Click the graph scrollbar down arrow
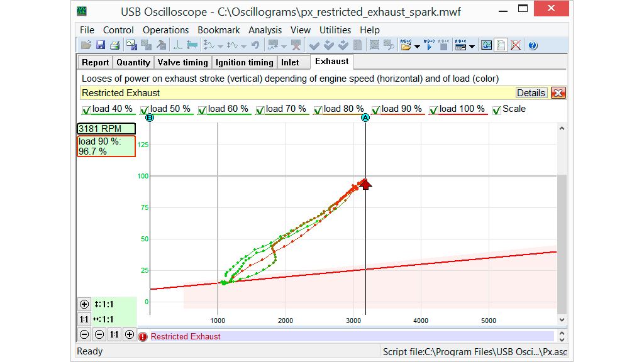Image resolution: width=644 pixels, height=362 pixels. tap(562, 320)
